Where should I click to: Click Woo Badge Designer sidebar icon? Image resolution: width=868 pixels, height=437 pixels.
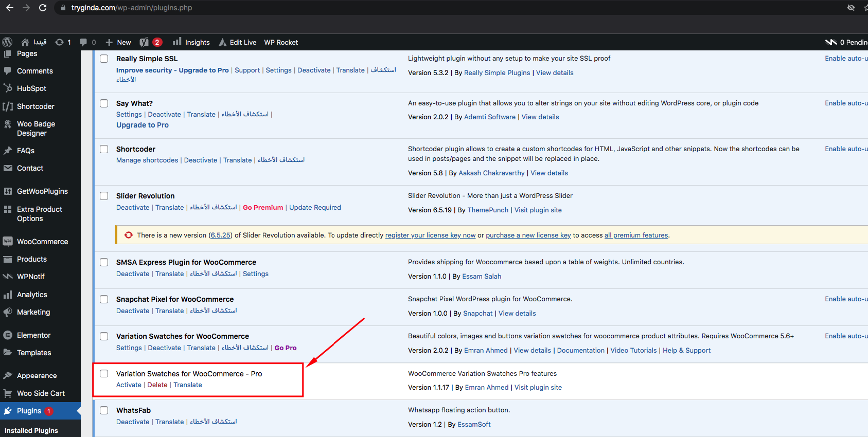[x=8, y=124]
